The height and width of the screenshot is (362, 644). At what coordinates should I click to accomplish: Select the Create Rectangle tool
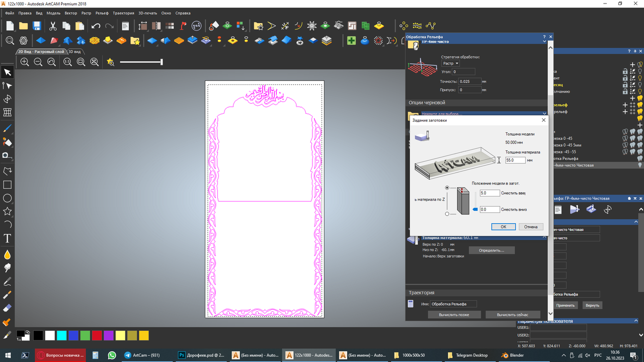[x=8, y=185]
